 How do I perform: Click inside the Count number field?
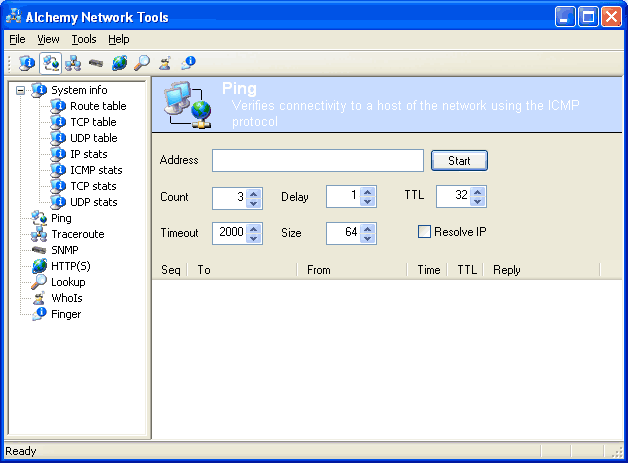pos(229,197)
